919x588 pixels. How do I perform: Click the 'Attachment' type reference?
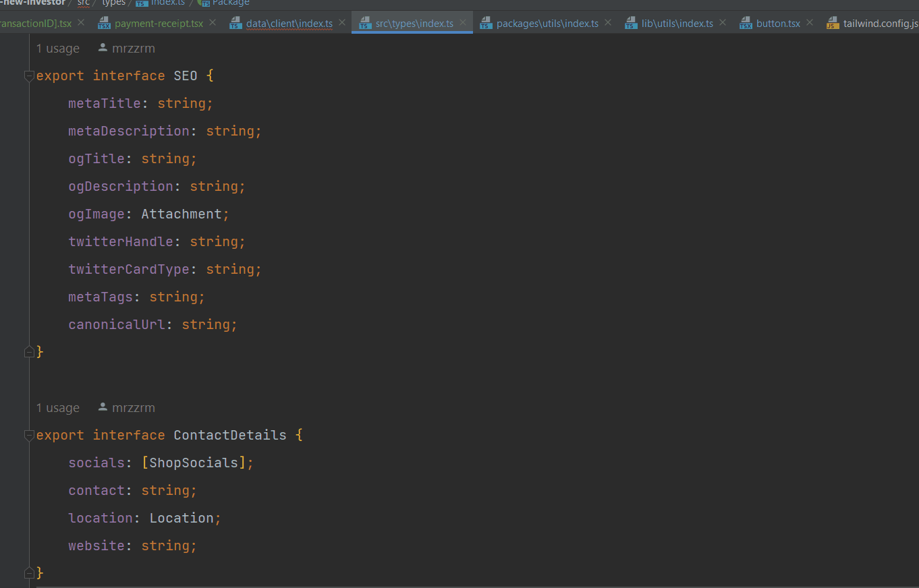pyautogui.click(x=182, y=214)
